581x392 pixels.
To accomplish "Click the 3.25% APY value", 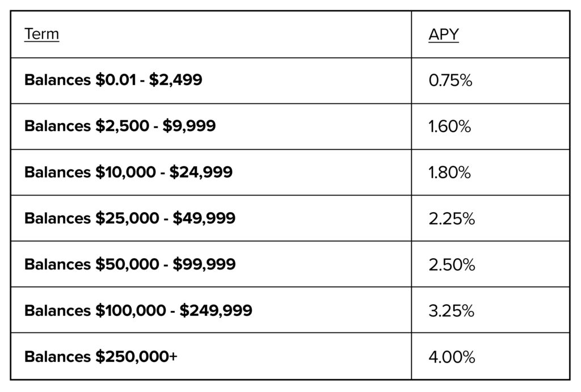I will 451,311.
